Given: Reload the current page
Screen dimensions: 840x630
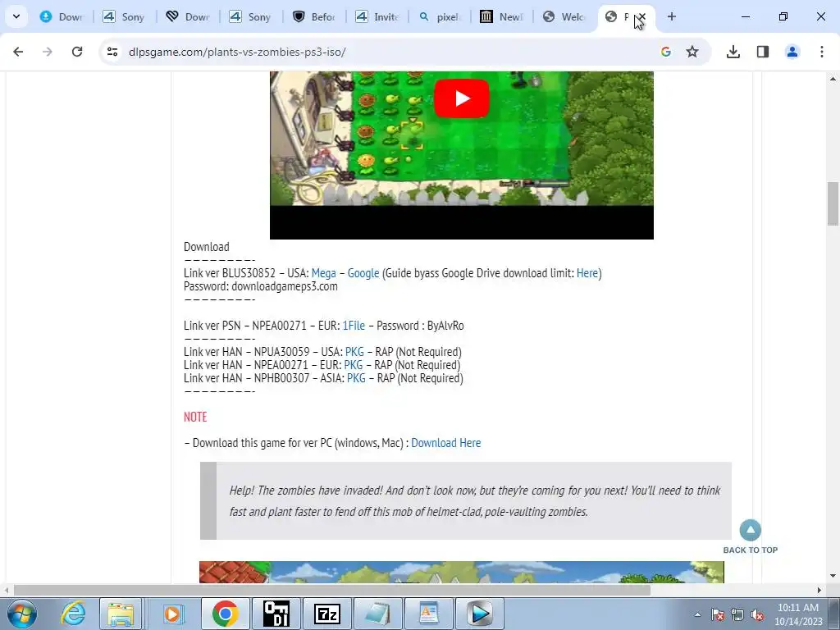Looking at the screenshot, I should coord(77,52).
